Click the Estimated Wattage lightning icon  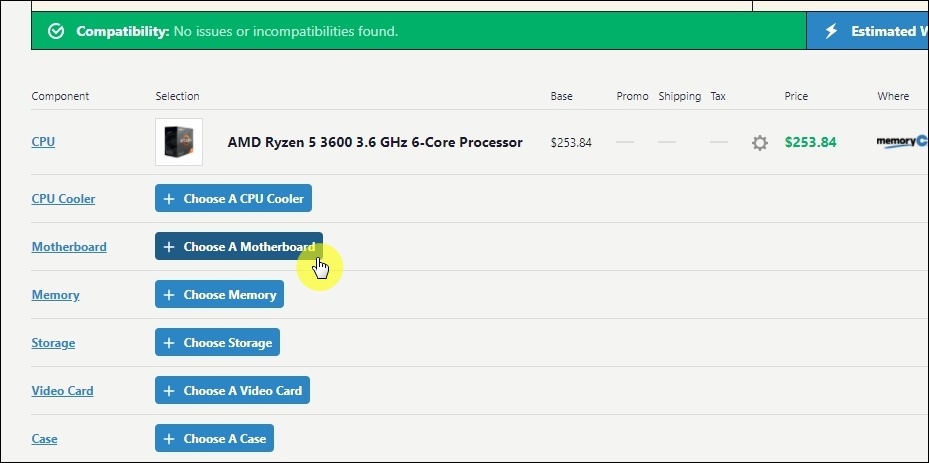pos(831,31)
